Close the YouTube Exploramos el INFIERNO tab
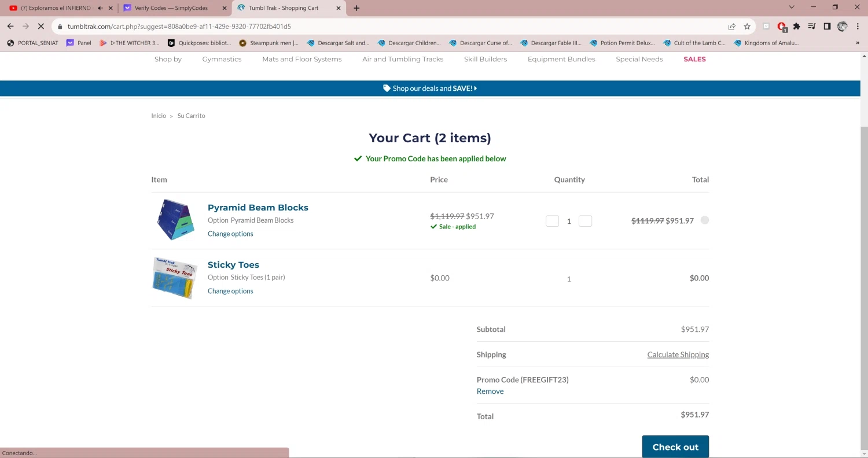Viewport: 868px width, 458px height. pos(111,8)
